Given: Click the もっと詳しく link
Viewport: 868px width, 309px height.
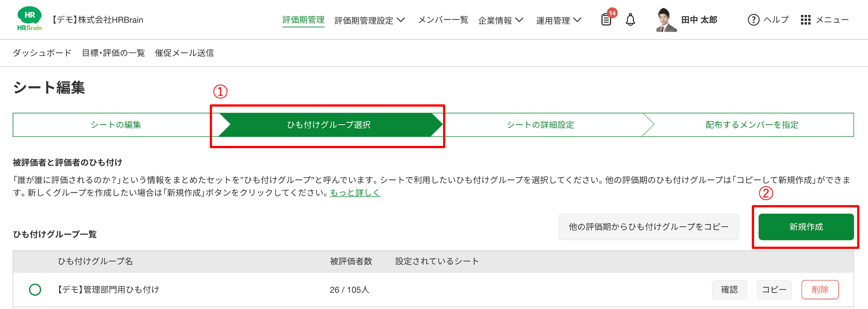Looking at the screenshot, I should point(355,193).
